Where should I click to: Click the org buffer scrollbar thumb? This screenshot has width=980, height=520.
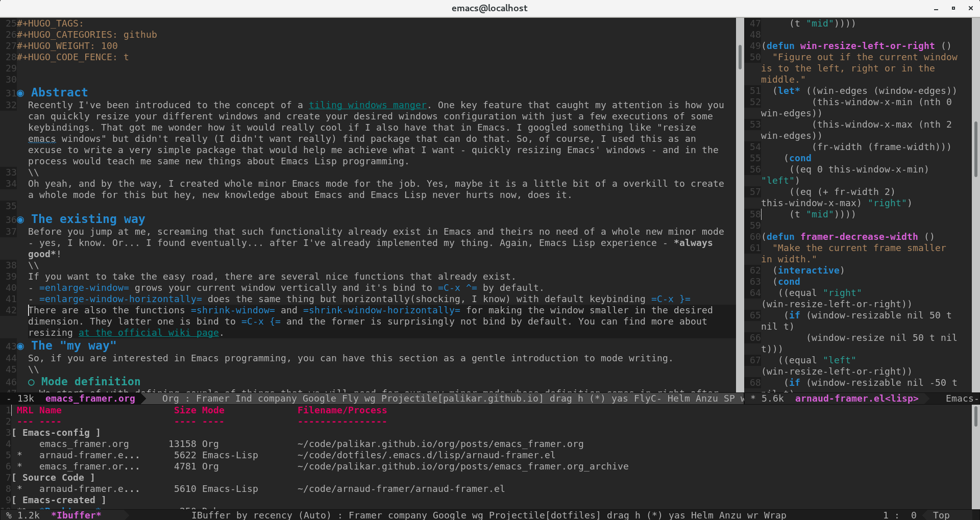coord(740,57)
